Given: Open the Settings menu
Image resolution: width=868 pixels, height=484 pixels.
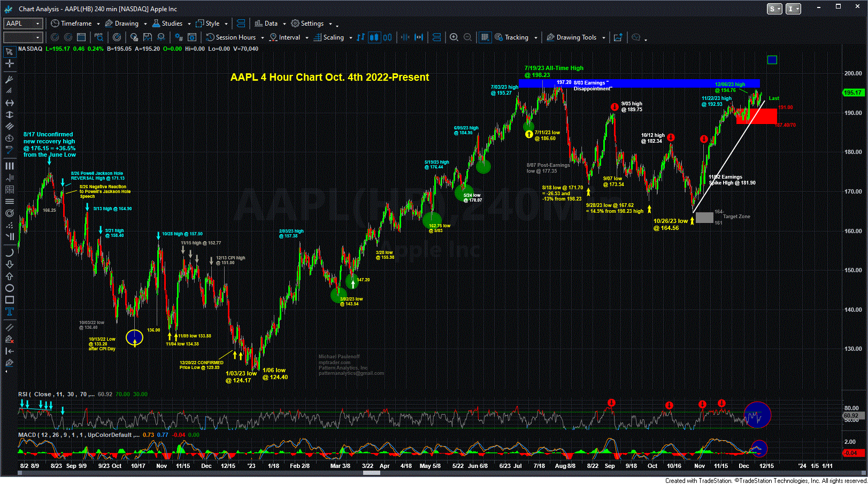Looking at the screenshot, I should [308, 24].
